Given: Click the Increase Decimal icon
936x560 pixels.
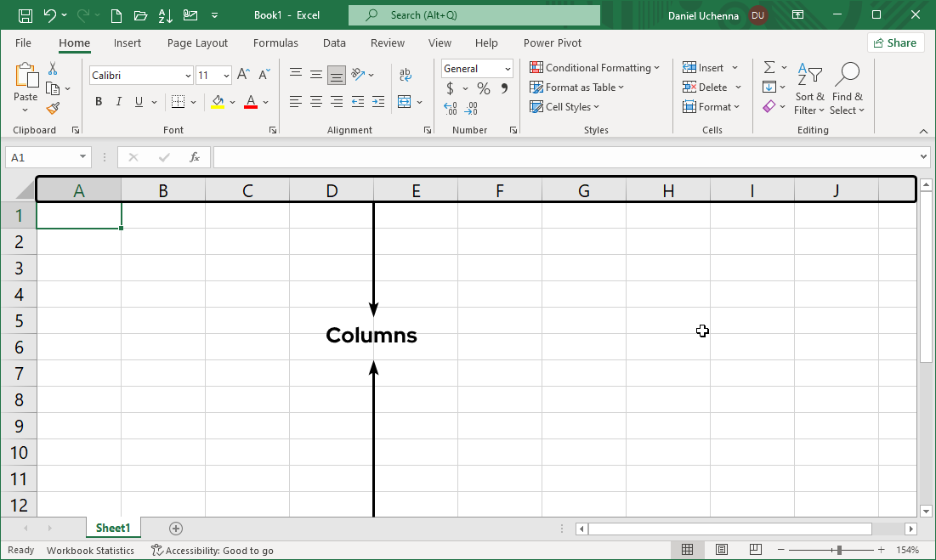Looking at the screenshot, I should pos(449,109).
